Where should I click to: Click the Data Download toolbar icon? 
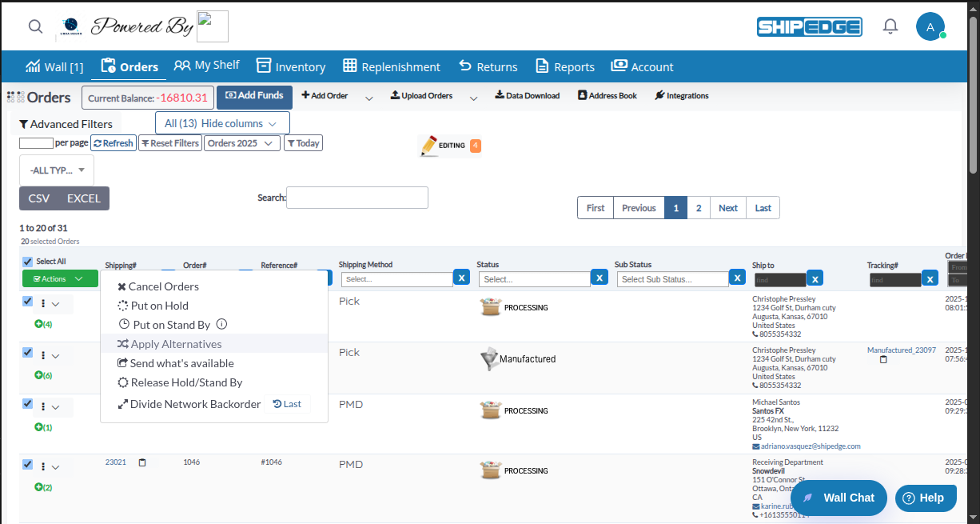(x=528, y=95)
